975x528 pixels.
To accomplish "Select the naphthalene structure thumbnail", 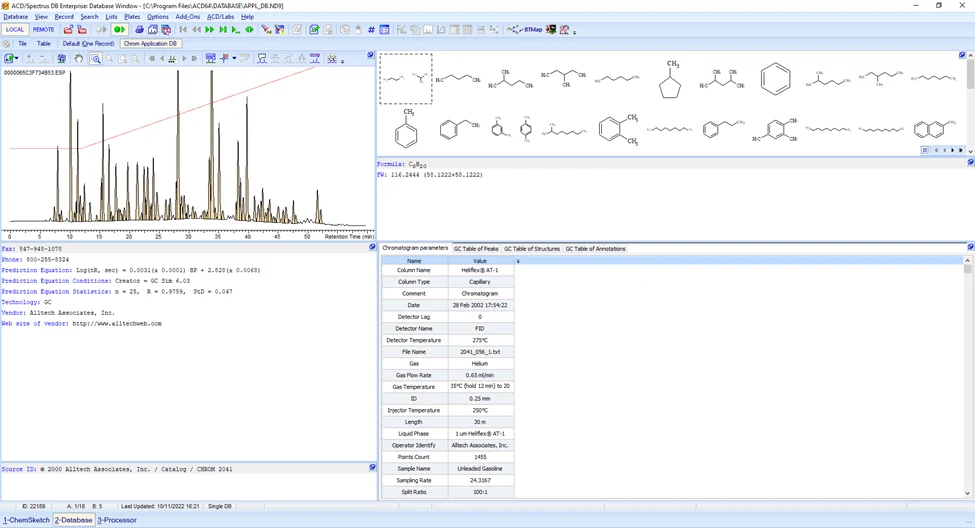I will pos(935,129).
